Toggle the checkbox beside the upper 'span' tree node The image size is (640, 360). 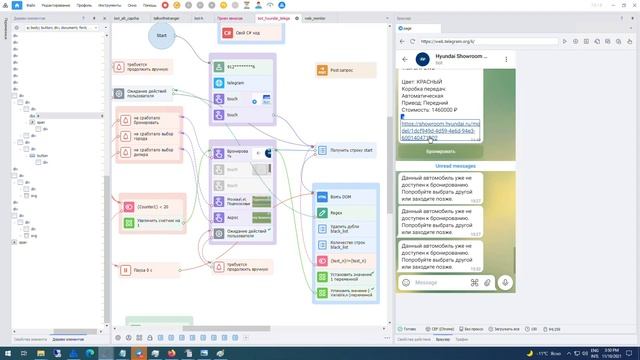[x=32, y=122]
